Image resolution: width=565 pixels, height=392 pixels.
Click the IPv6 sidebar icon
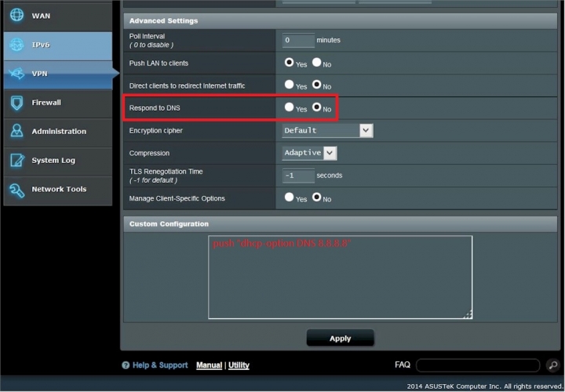16,45
